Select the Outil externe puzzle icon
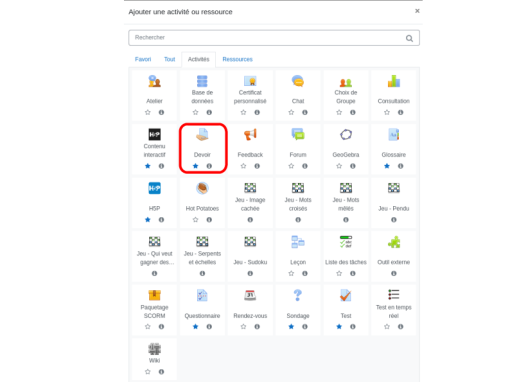 (394, 242)
